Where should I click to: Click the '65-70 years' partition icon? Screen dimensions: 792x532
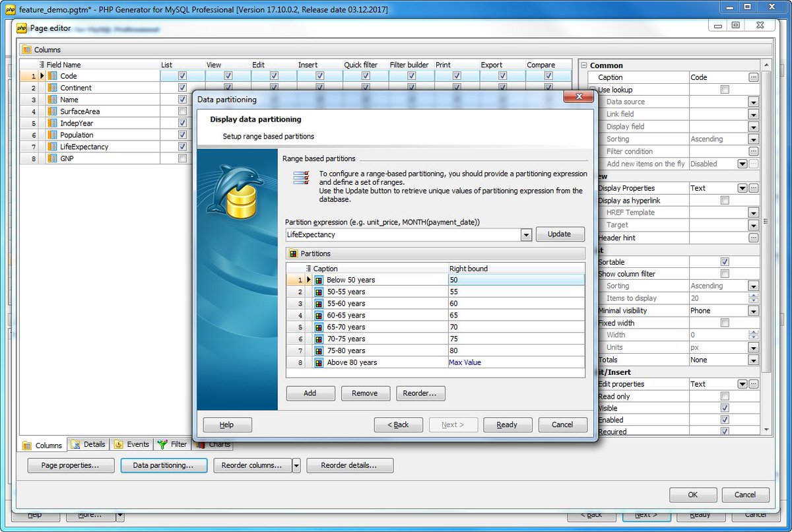(319, 327)
